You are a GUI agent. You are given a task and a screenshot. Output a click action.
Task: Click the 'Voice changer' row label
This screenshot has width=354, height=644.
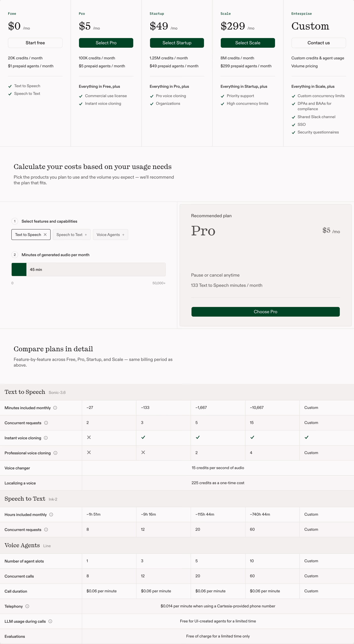[17, 468]
